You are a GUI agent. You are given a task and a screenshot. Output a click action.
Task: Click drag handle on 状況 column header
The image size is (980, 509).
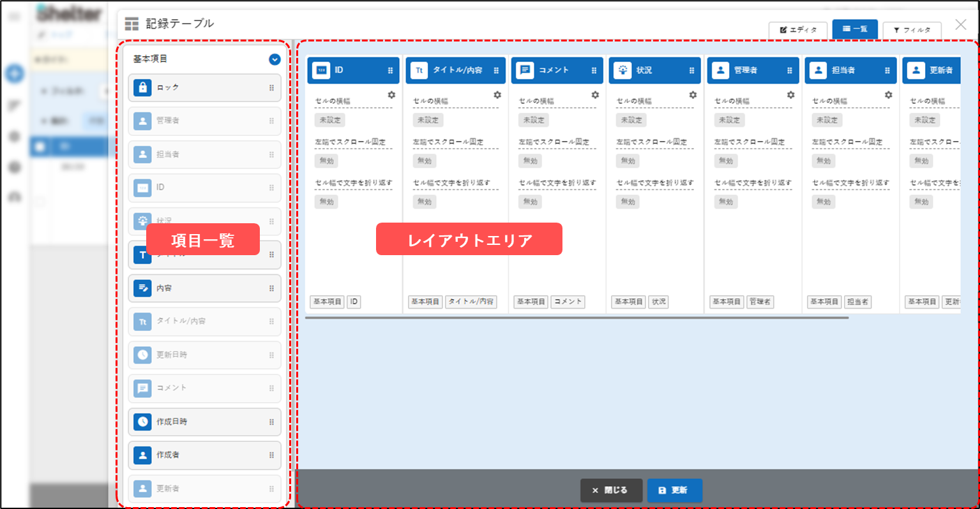point(692,71)
